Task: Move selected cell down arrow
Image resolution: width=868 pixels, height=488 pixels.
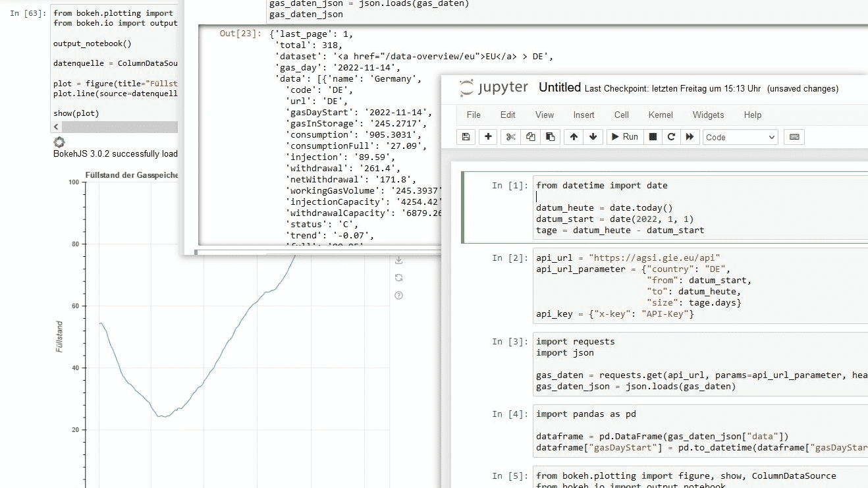Action: pos(593,137)
